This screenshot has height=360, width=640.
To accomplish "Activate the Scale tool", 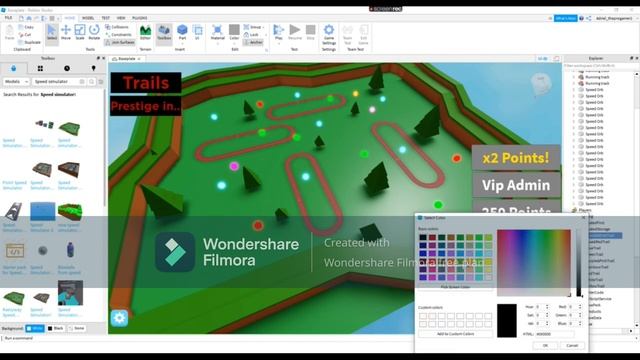I will point(80,32).
